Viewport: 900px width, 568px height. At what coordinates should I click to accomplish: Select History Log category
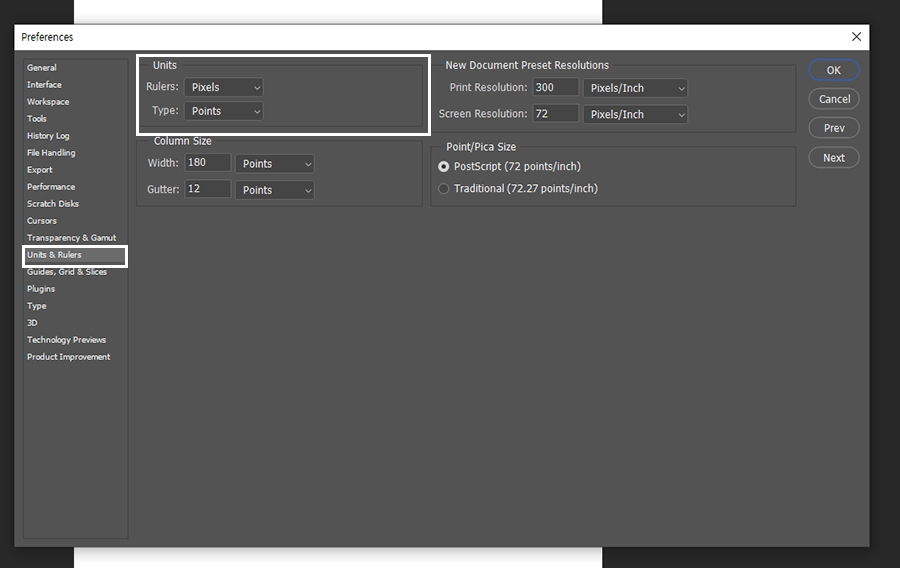48,136
